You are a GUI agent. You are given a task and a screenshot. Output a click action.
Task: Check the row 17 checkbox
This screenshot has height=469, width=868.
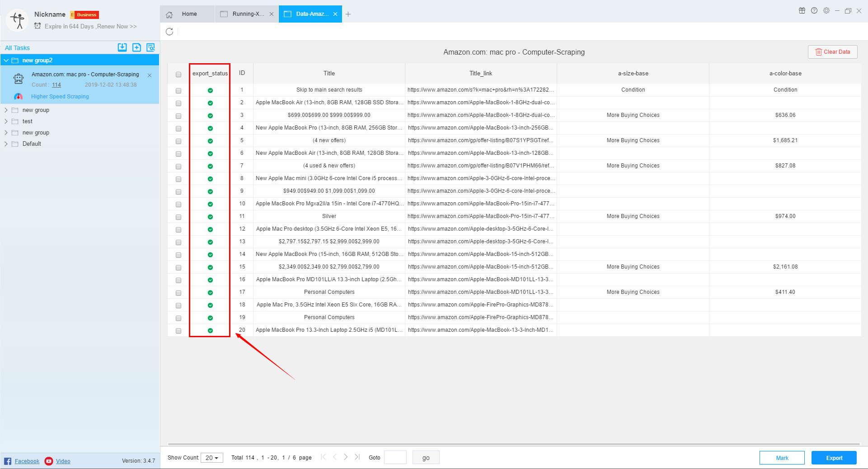[178, 293]
